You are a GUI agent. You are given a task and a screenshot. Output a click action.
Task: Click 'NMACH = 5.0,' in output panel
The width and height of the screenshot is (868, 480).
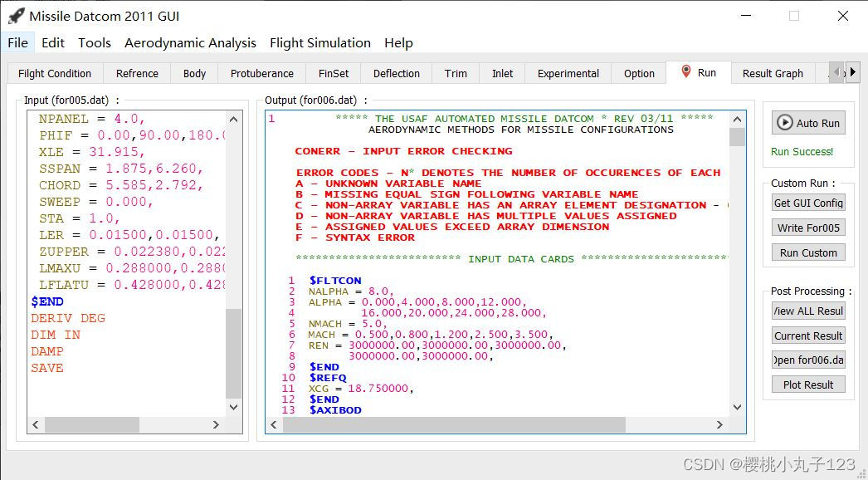348,324
